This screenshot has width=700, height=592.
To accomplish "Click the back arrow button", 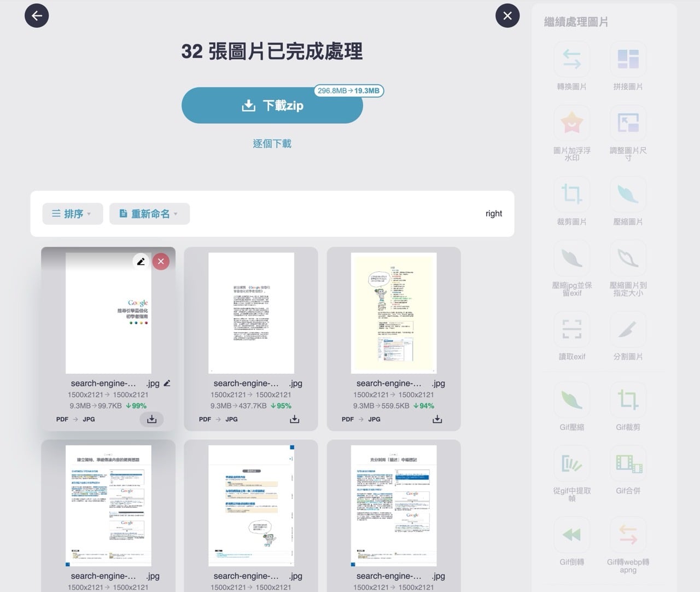I will (37, 16).
